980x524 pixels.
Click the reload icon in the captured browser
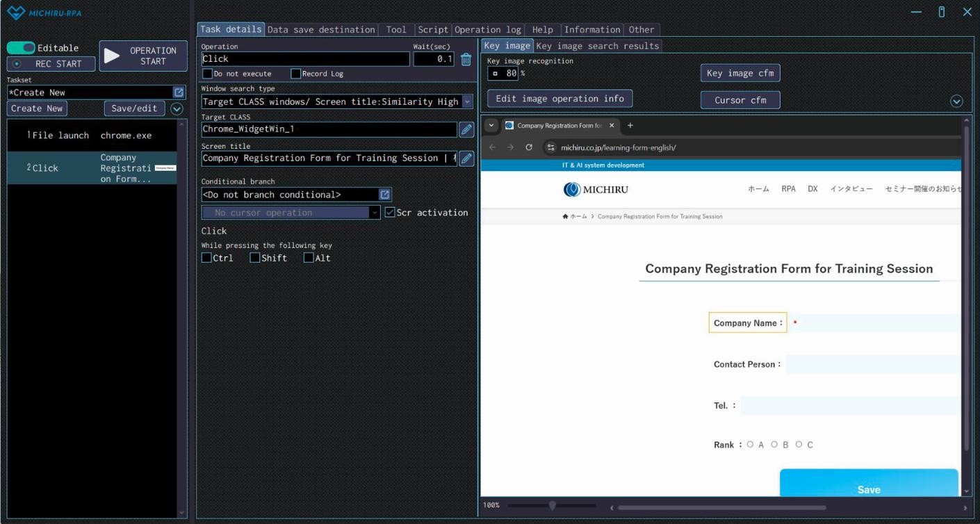pyautogui.click(x=529, y=147)
